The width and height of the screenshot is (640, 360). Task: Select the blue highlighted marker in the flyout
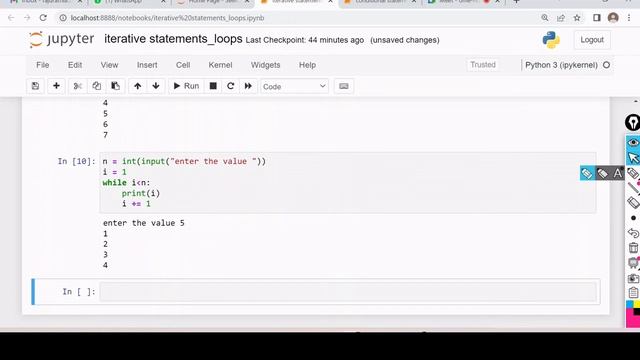pyautogui.click(x=587, y=173)
